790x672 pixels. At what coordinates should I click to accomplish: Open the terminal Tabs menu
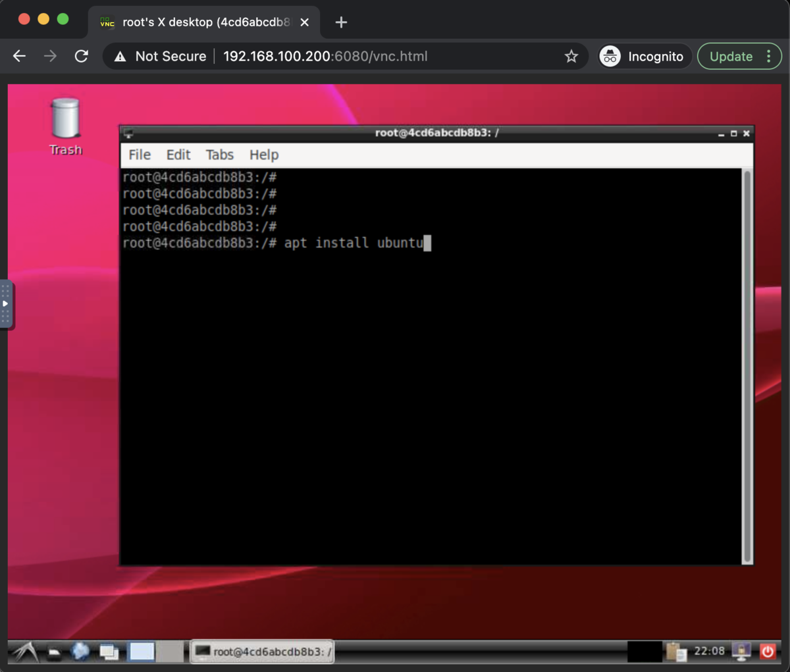[x=220, y=155]
